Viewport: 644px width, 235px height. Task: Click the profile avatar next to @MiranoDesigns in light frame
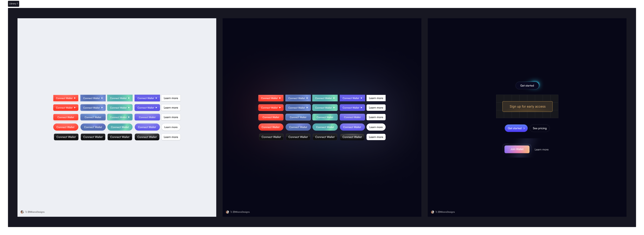click(22, 212)
